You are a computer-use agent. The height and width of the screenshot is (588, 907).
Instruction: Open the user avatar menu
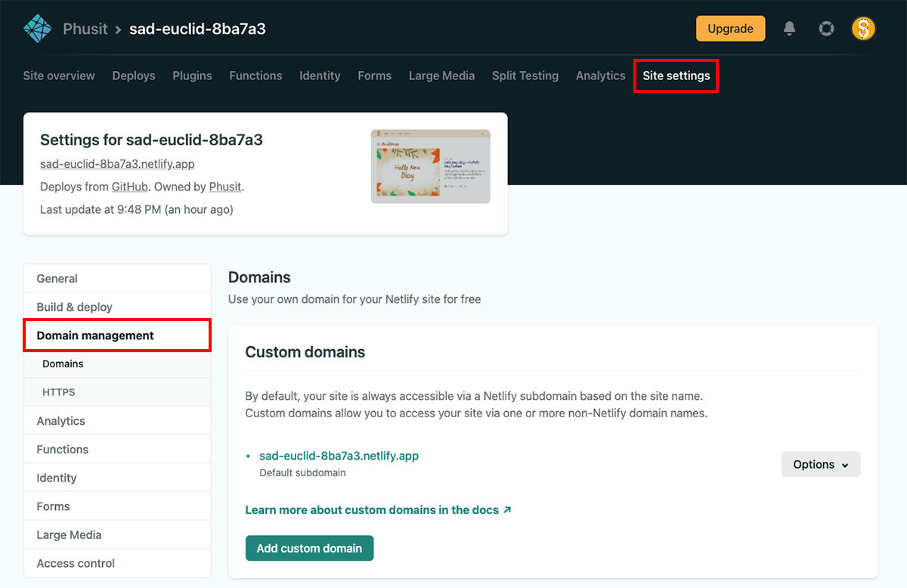click(x=863, y=29)
